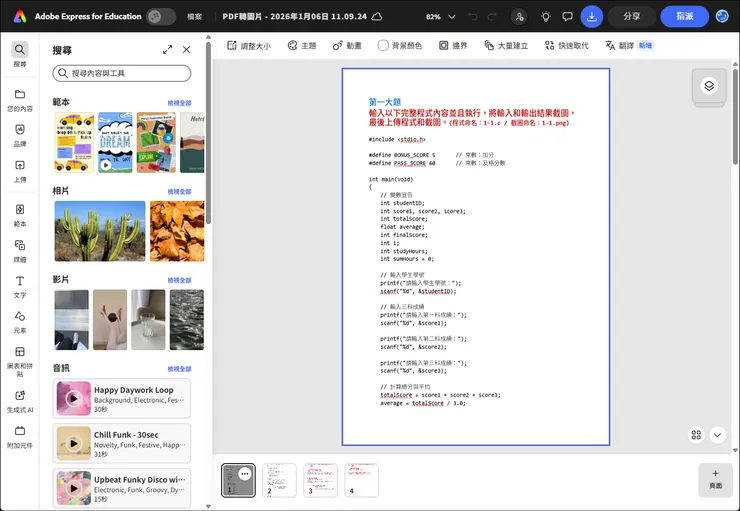Select page 2 thumbnail
Screen dimensions: 740x511
pos(279,480)
